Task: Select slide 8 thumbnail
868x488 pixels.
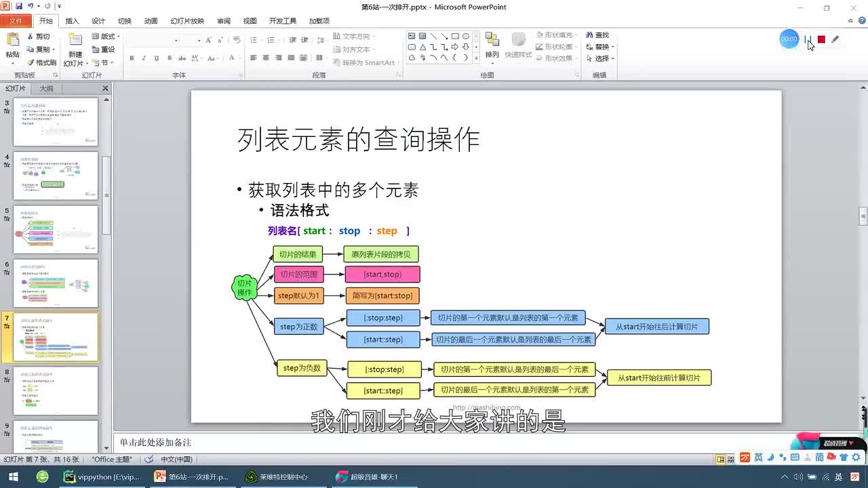Action: [56, 391]
